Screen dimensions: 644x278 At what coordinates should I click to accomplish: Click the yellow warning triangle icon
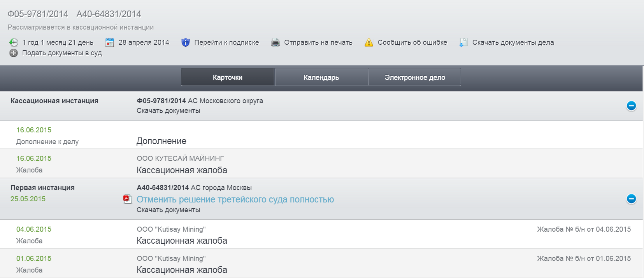point(369,42)
